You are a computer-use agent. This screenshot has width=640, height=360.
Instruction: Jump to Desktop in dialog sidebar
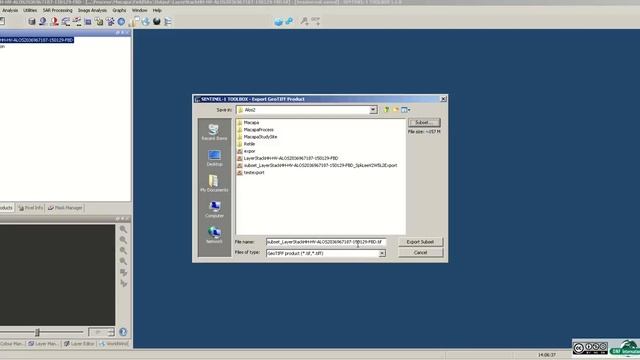(x=214, y=158)
